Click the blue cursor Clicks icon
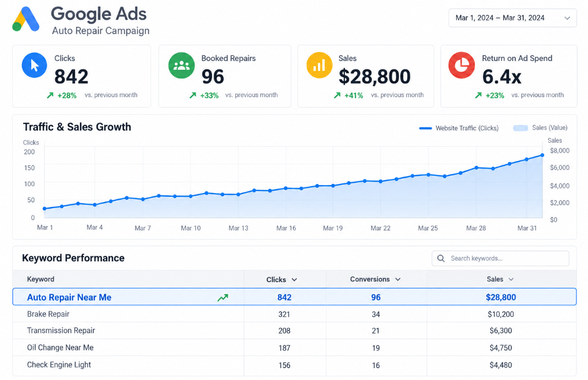This screenshot has width=588, height=380. pyautogui.click(x=35, y=65)
